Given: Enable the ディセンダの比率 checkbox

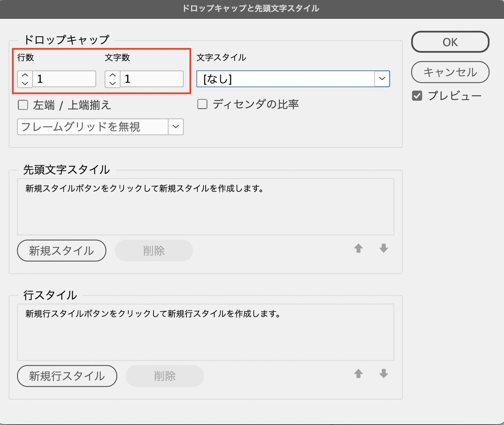Looking at the screenshot, I should pyautogui.click(x=202, y=104).
